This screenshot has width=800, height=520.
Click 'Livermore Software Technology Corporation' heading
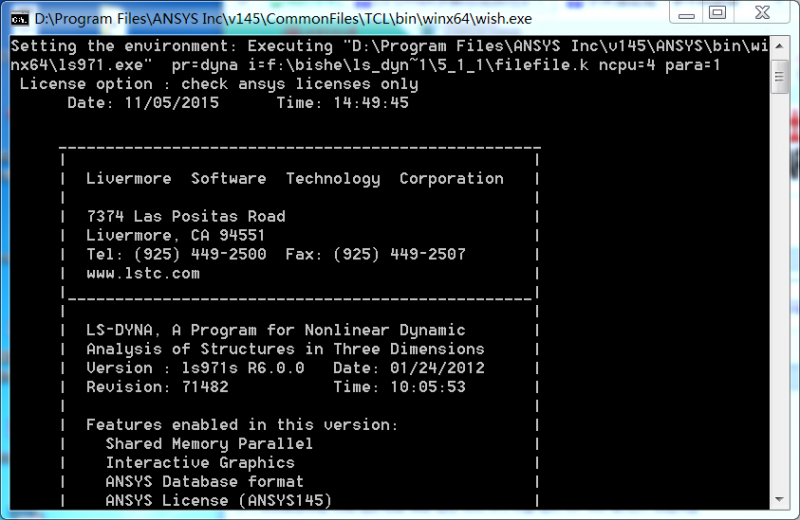coord(295,179)
